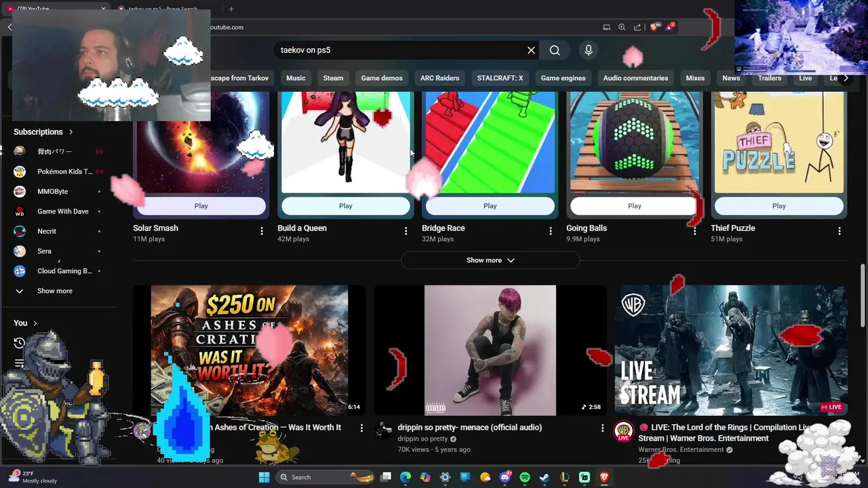Open the You section chevron
This screenshot has width=868, height=488.
pos(35,323)
